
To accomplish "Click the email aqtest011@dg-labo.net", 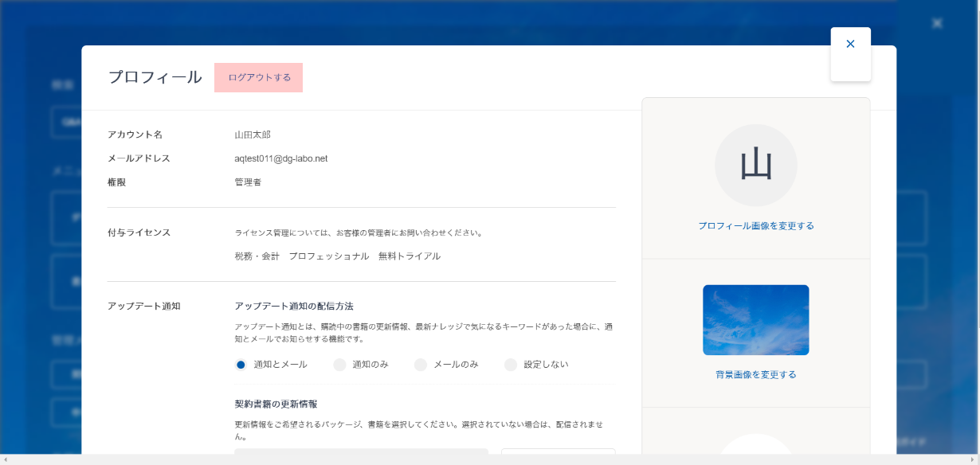I will coord(281,158).
